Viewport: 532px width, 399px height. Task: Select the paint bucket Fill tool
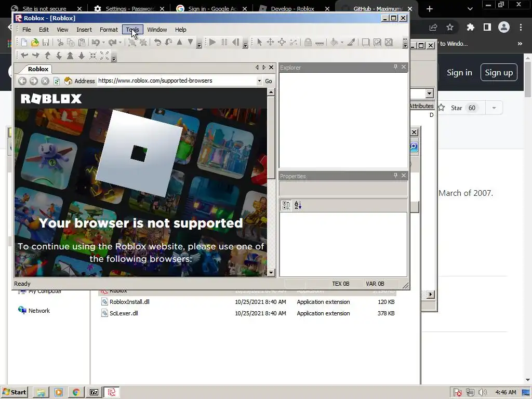pos(334,43)
